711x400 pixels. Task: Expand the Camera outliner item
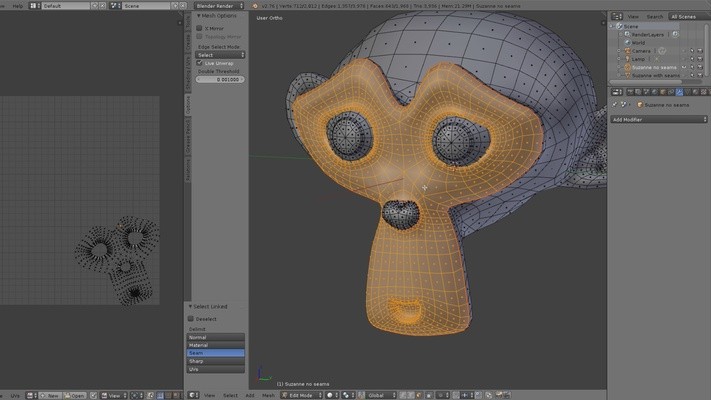click(x=618, y=51)
